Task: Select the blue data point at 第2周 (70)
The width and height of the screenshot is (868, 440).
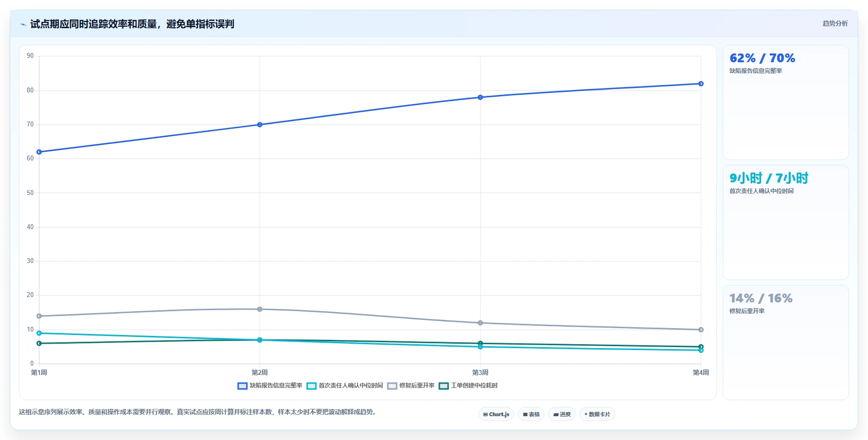Action: click(260, 125)
